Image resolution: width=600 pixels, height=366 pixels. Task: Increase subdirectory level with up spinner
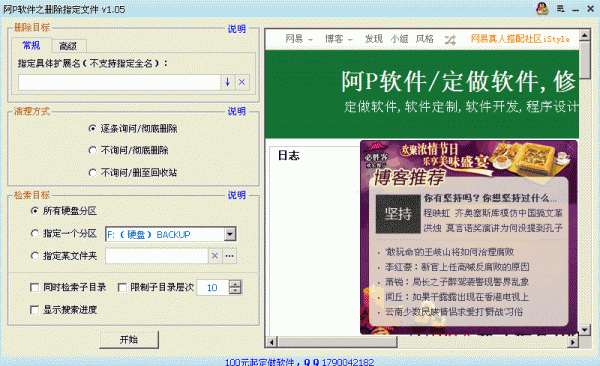tap(235, 284)
